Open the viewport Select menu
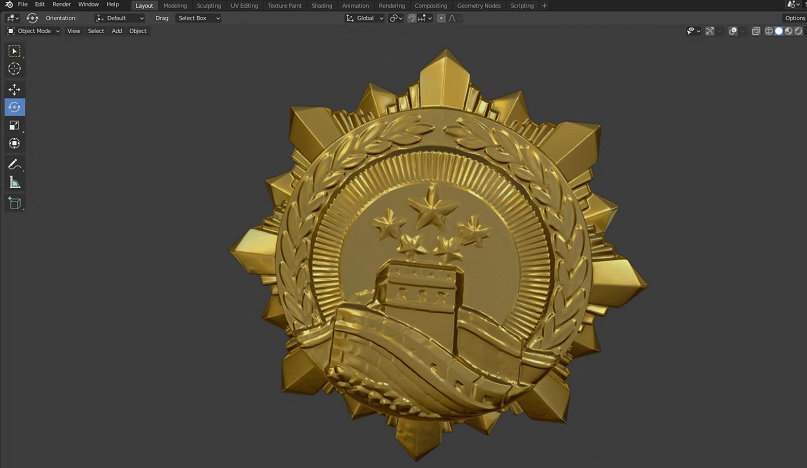807x468 pixels. (96, 31)
